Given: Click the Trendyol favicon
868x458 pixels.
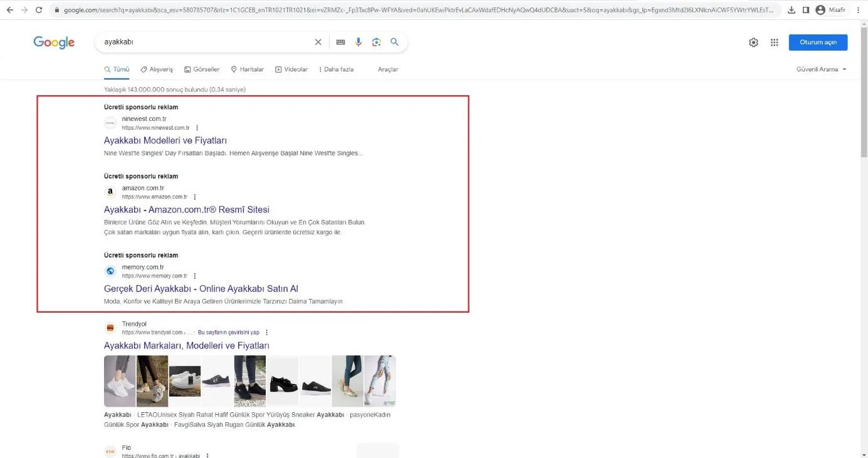Looking at the screenshot, I should (110, 328).
